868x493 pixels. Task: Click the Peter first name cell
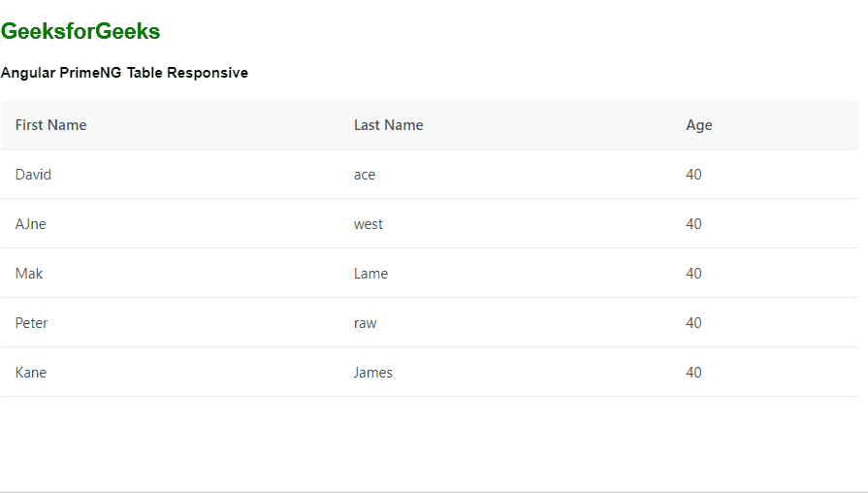(32, 323)
